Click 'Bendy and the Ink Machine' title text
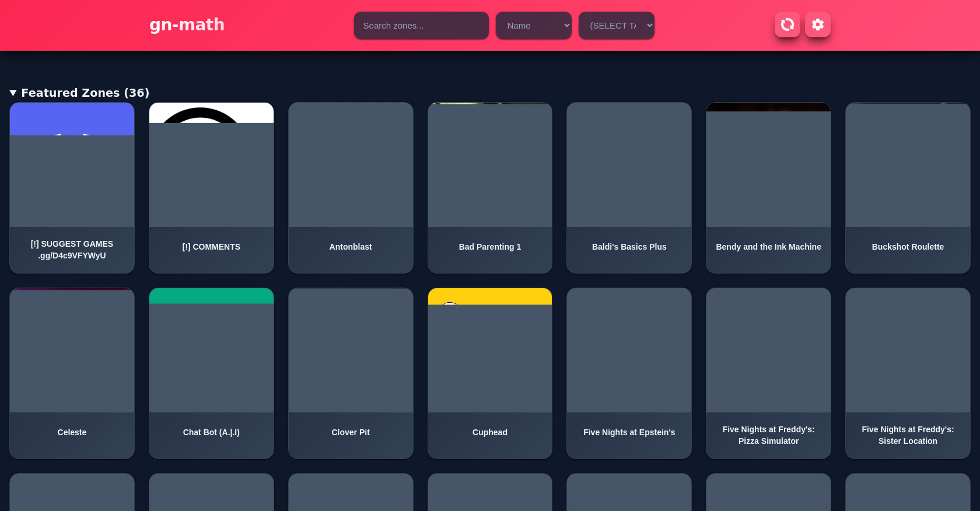 (x=768, y=247)
